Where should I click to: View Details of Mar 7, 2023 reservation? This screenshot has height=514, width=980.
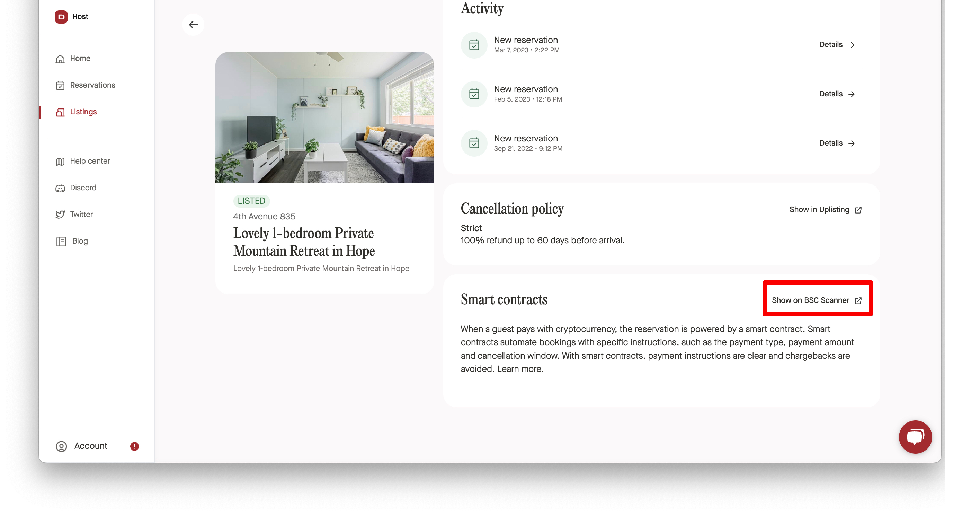click(x=837, y=45)
